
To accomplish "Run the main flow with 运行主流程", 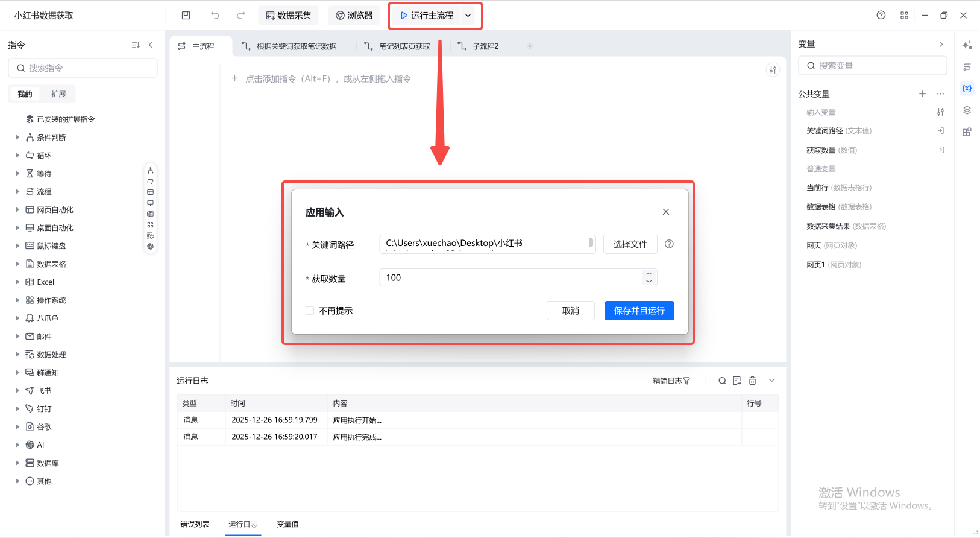I will click(427, 16).
